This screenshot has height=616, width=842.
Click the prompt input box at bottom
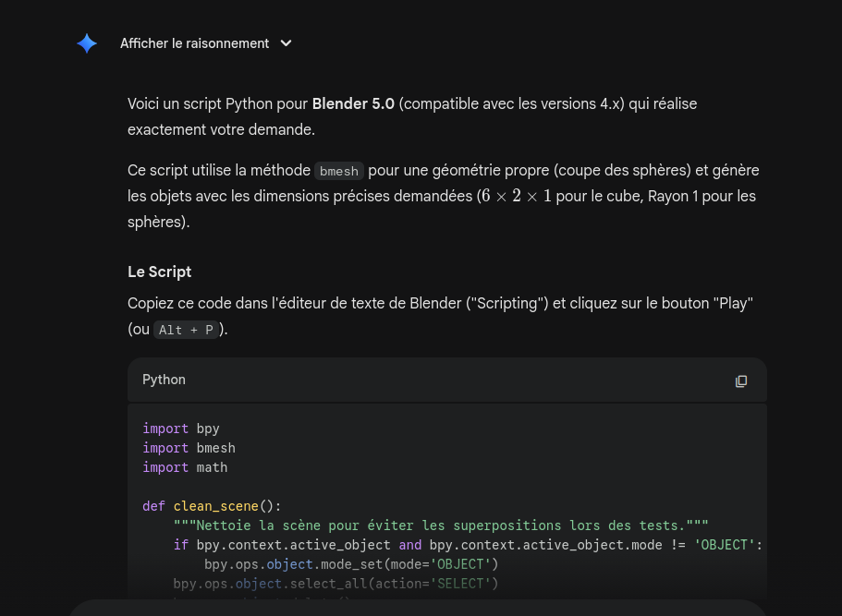416,608
